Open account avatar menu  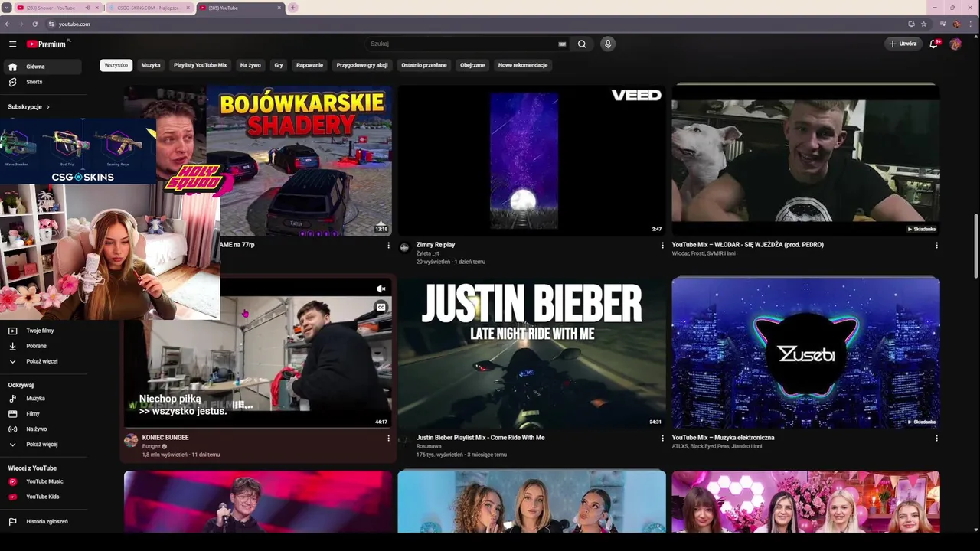[955, 44]
